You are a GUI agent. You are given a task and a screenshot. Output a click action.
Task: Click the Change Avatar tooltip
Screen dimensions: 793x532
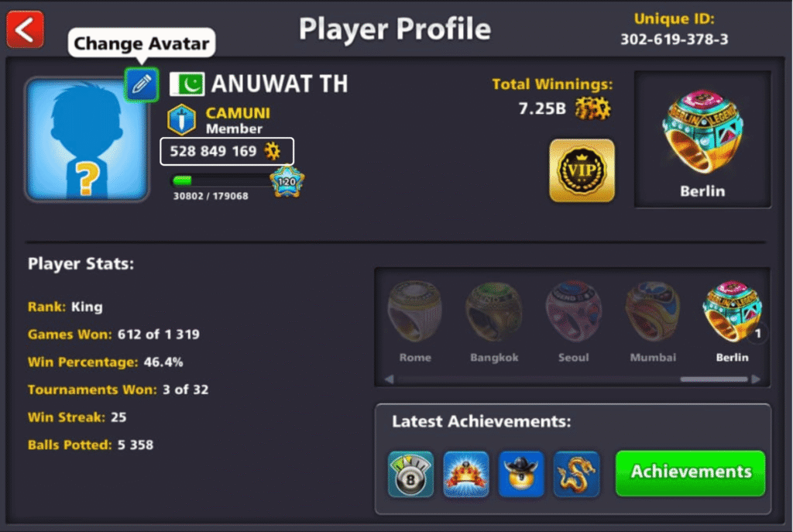tap(142, 43)
